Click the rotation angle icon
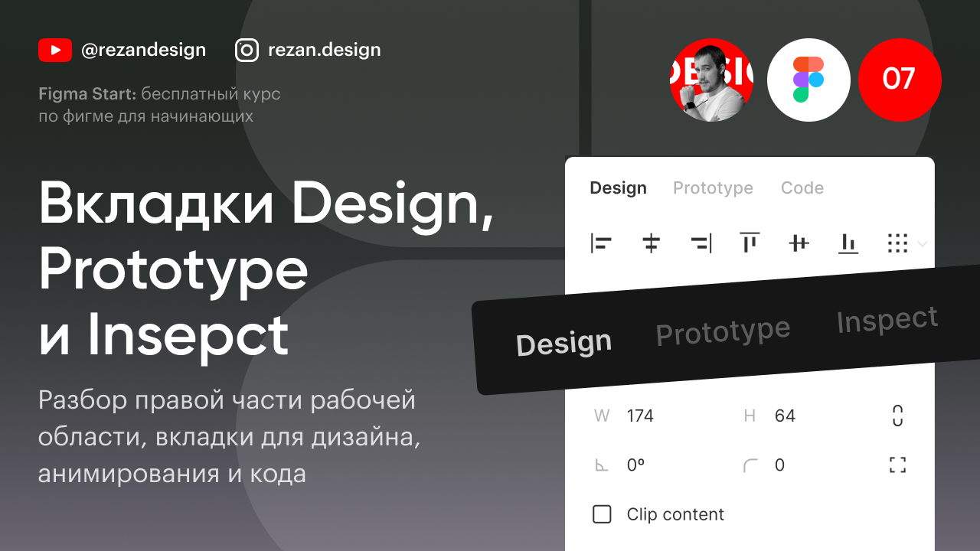The width and height of the screenshot is (980, 551). [602, 465]
